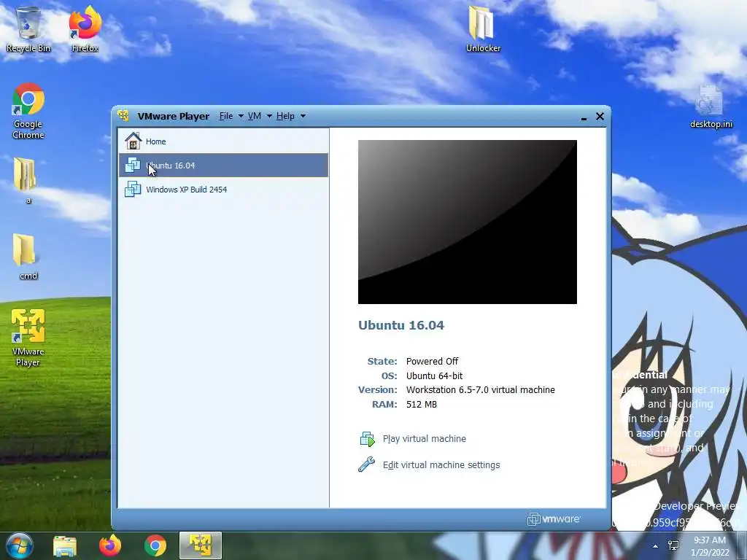747x560 pixels.
Task: Select Windows XP Build 2454 in the list
Action: coord(223,189)
